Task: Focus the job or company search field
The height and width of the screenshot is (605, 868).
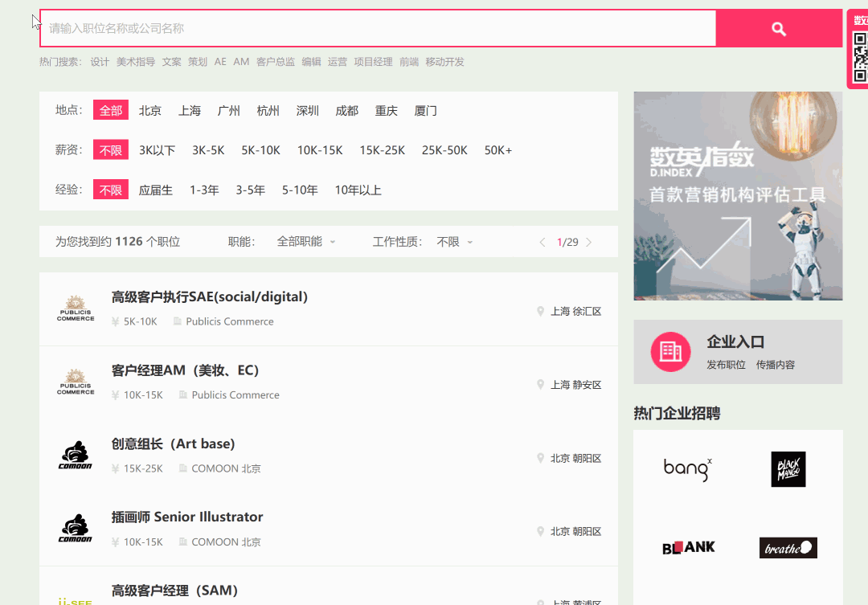Action: coord(378,28)
